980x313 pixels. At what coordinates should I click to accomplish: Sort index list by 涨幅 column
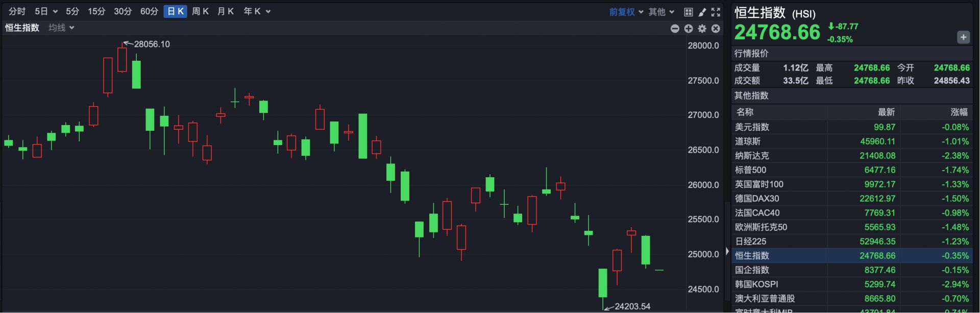point(959,112)
